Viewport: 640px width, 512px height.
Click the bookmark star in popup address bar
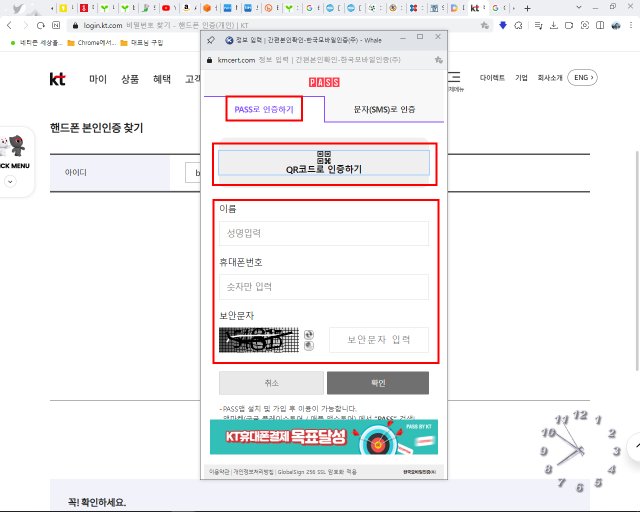(439, 60)
